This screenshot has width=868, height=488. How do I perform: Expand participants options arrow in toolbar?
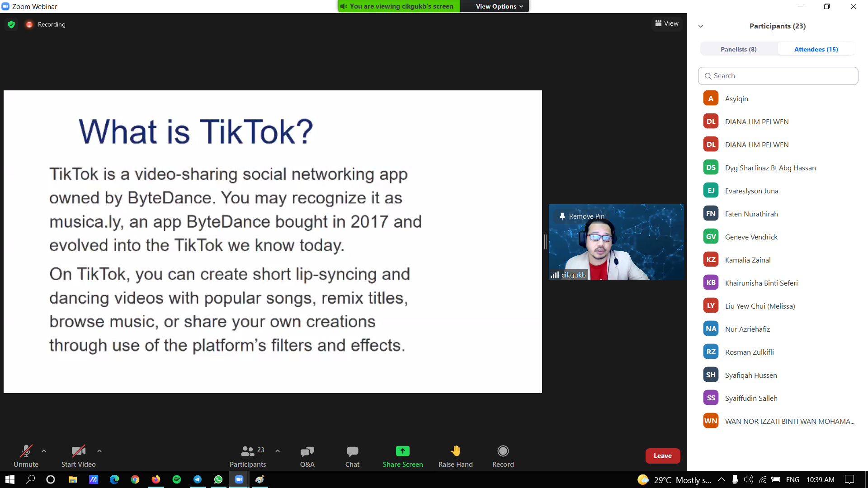coord(278,450)
